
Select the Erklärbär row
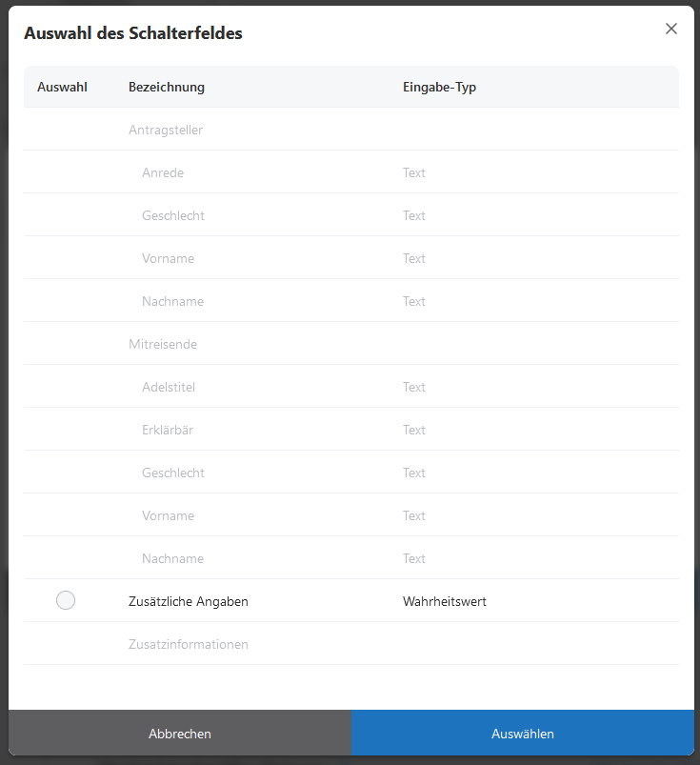[168, 430]
